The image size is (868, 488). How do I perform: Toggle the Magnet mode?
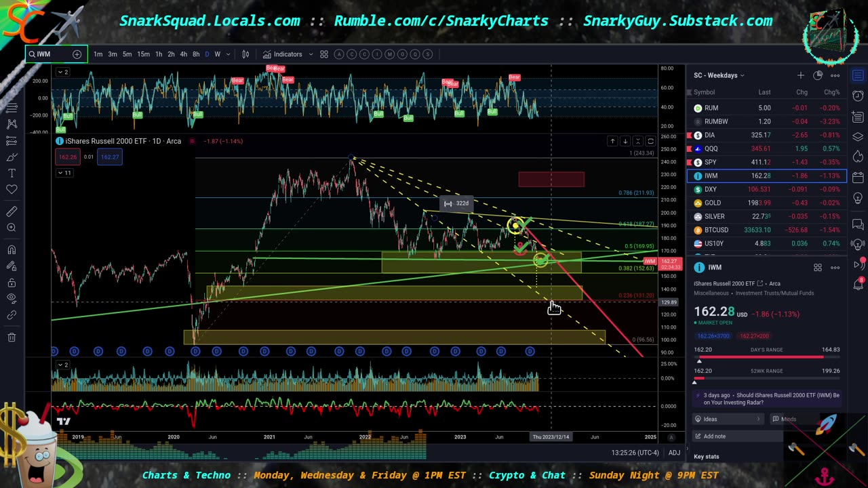[12, 249]
